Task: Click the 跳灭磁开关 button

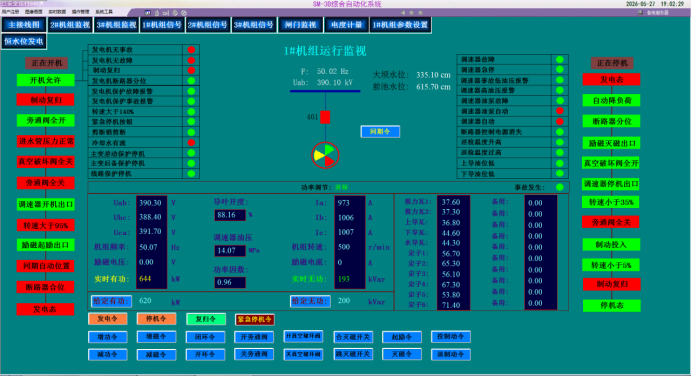Action: [353, 354]
